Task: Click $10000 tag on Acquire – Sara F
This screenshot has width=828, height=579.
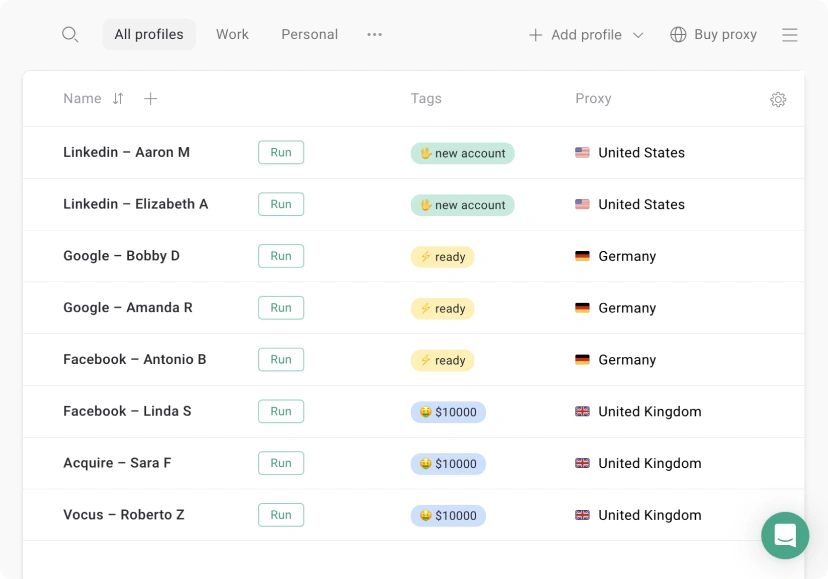Action: coord(448,464)
